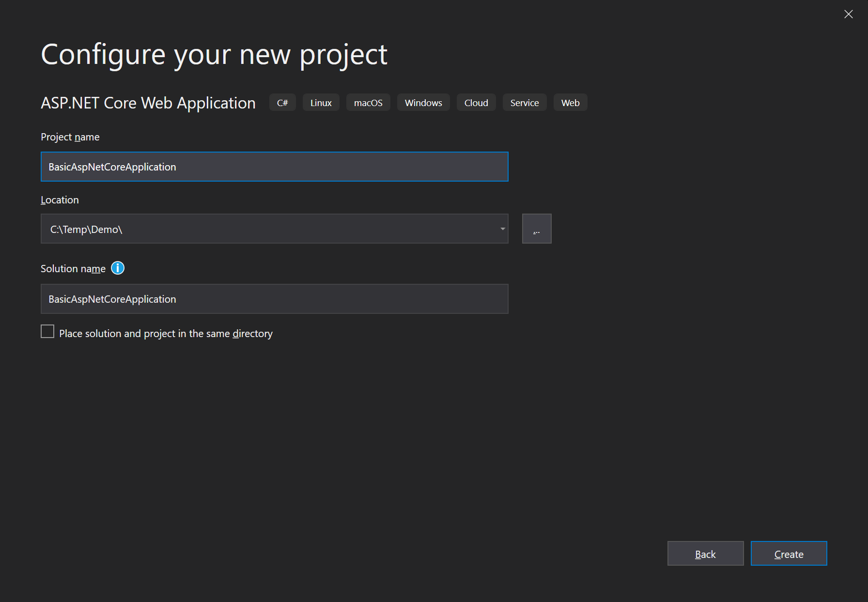The image size is (868, 602).
Task: Click the Cloud project type tag
Action: pyautogui.click(x=476, y=103)
